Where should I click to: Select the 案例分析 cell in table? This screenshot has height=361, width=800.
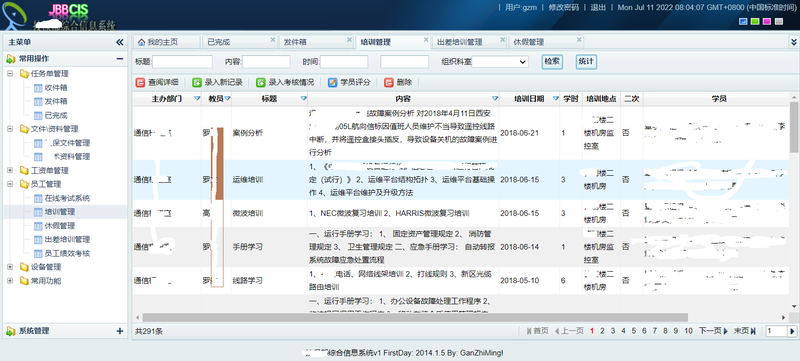(x=269, y=133)
